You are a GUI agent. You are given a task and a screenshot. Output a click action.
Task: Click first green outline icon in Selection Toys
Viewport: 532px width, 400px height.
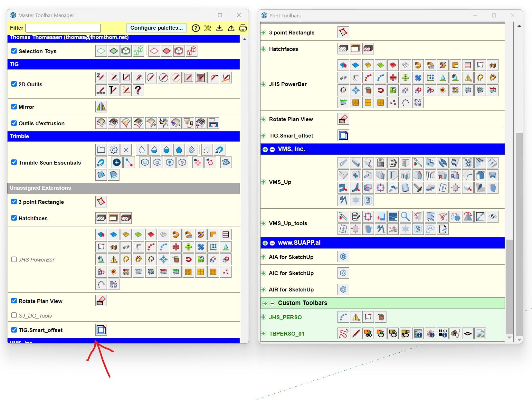pos(101,51)
